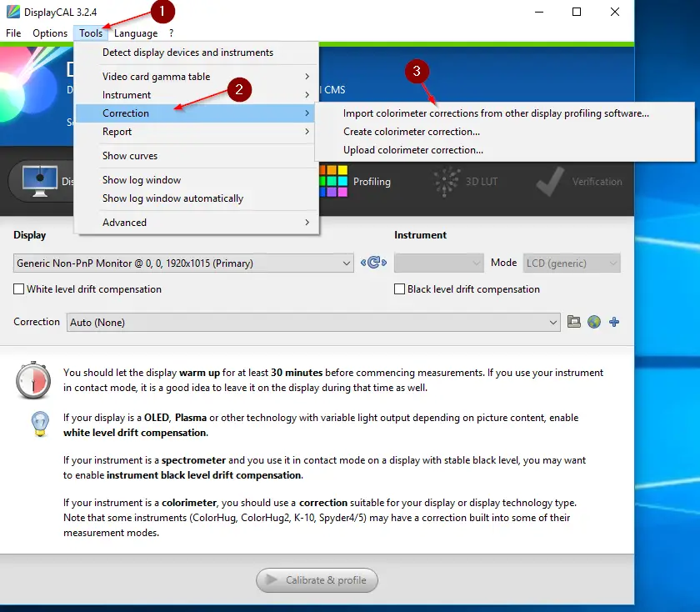Open the online colorimeter corrections globe icon
Image resolution: width=700 pixels, height=612 pixels.
click(593, 322)
